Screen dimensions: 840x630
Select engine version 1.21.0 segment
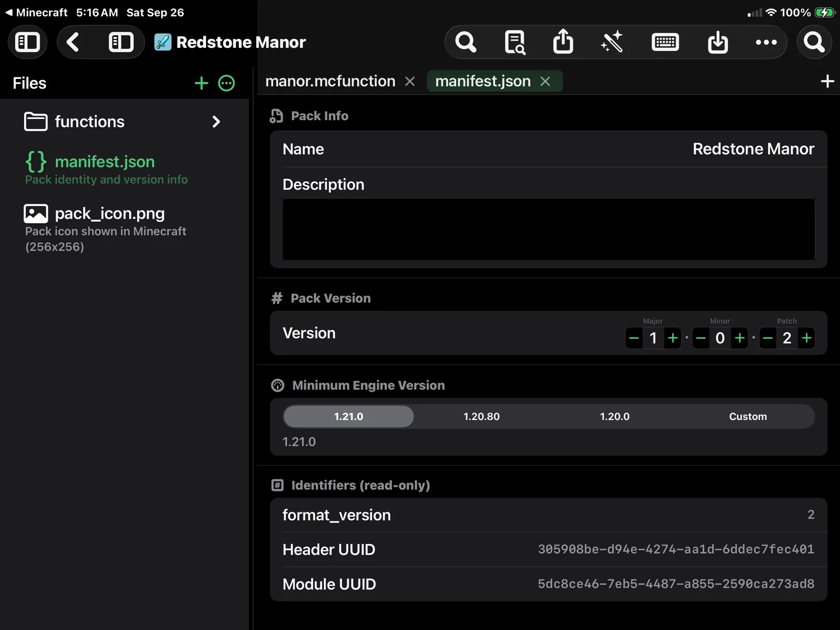tap(349, 416)
